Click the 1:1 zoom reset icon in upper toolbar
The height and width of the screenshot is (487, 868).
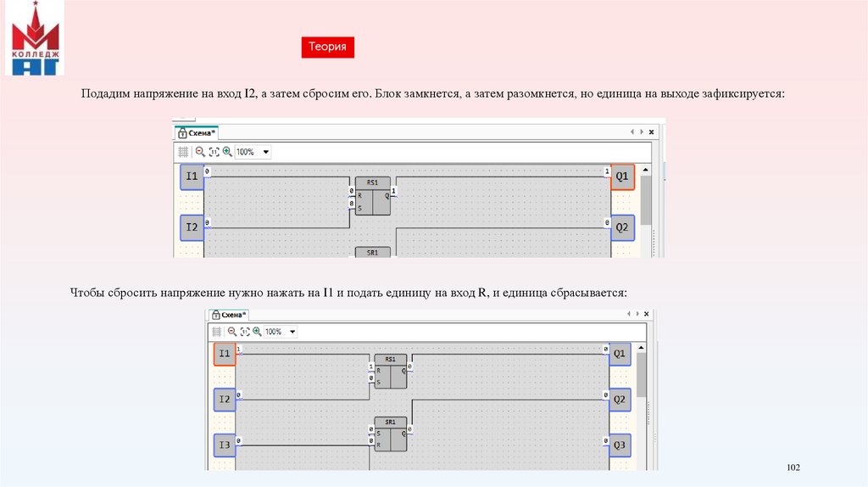click(x=214, y=152)
